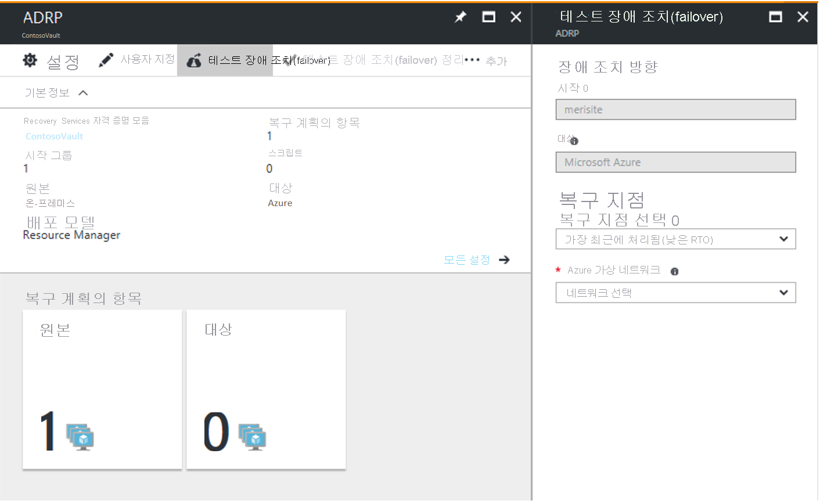Click VM icon in 대상 tile

point(252,437)
